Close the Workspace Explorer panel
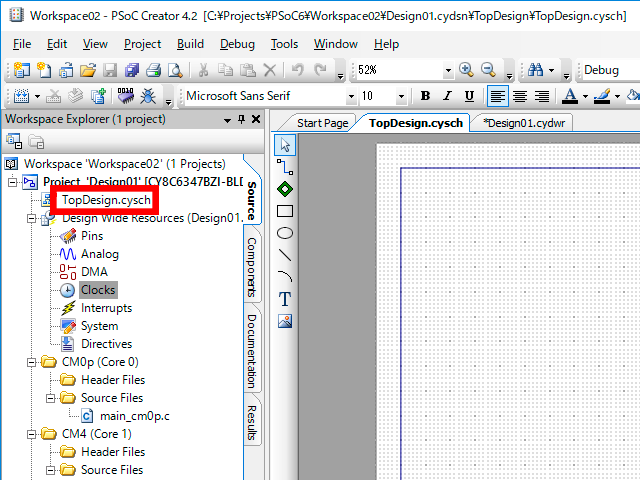640x480 pixels. (256, 119)
